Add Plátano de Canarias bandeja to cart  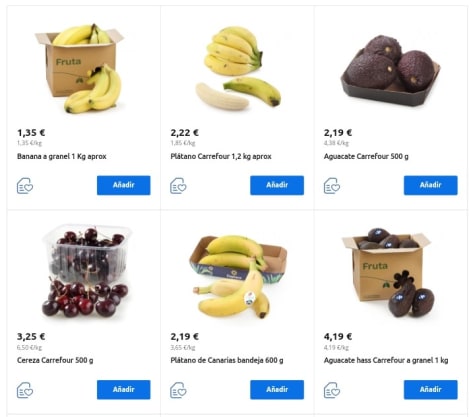pyautogui.click(x=277, y=390)
